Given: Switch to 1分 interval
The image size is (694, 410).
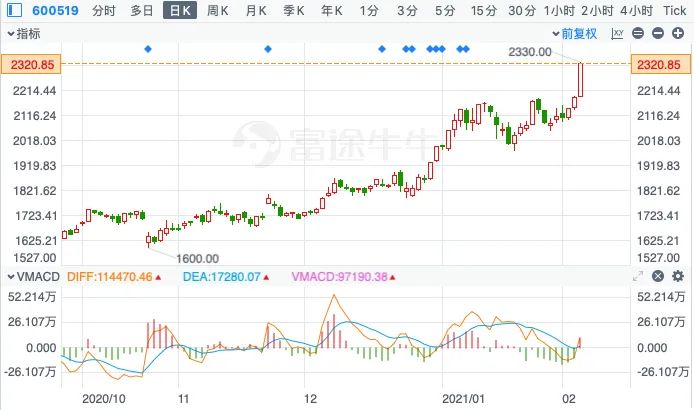Looking at the screenshot, I should [x=369, y=10].
